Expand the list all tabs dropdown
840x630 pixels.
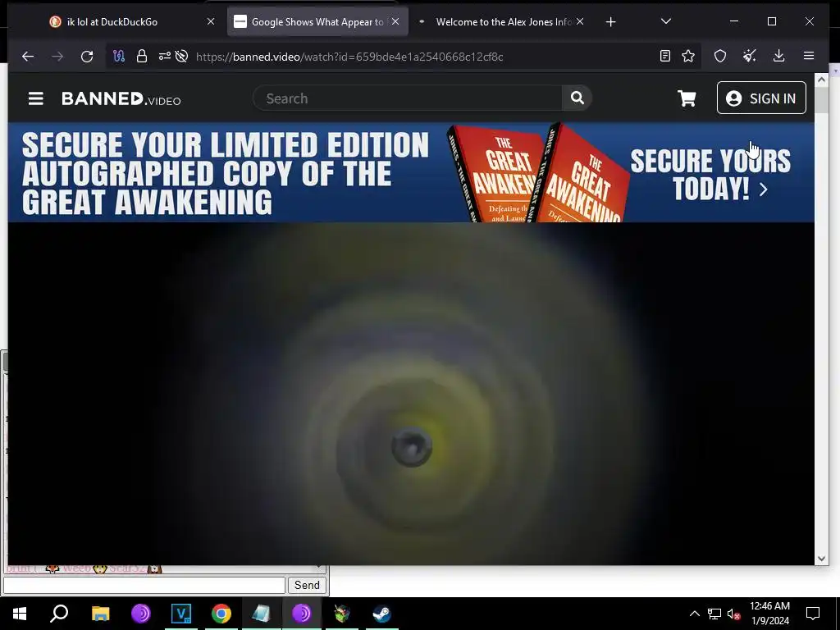click(x=666, y=21)
